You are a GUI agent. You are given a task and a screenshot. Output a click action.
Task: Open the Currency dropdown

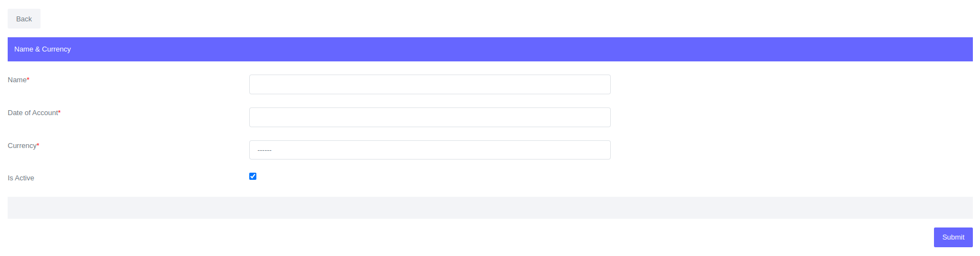click(x=429, y=150)
